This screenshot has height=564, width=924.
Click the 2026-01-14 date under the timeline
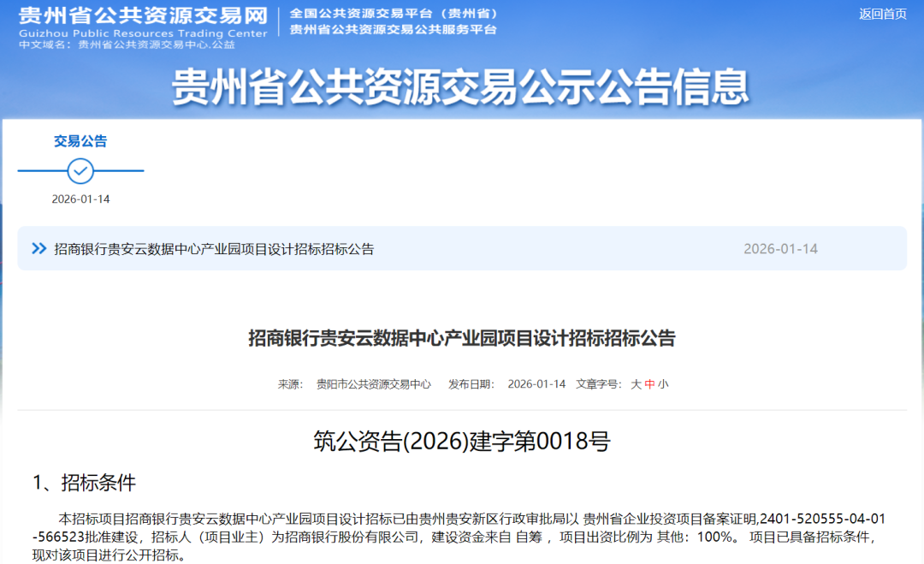coord(80,199)
